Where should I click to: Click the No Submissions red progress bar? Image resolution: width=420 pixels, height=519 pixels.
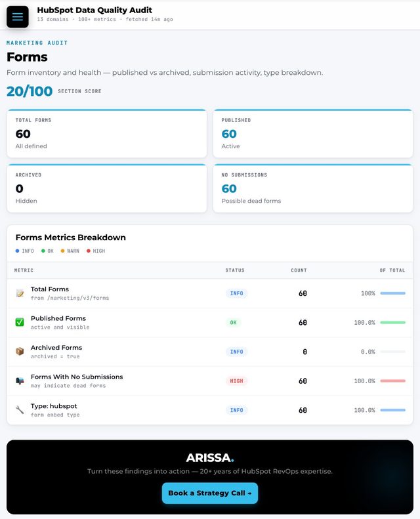[x=393, y=381]
